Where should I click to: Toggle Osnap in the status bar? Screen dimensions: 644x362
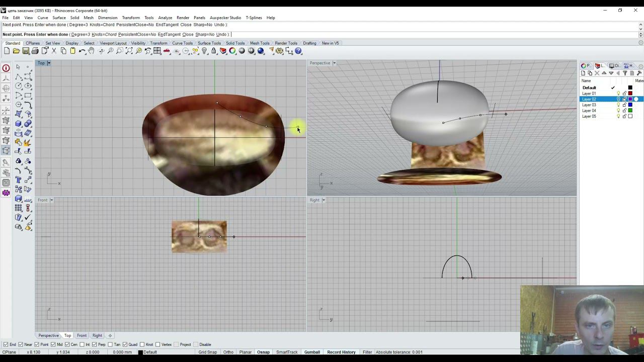(x=263, y=352)
